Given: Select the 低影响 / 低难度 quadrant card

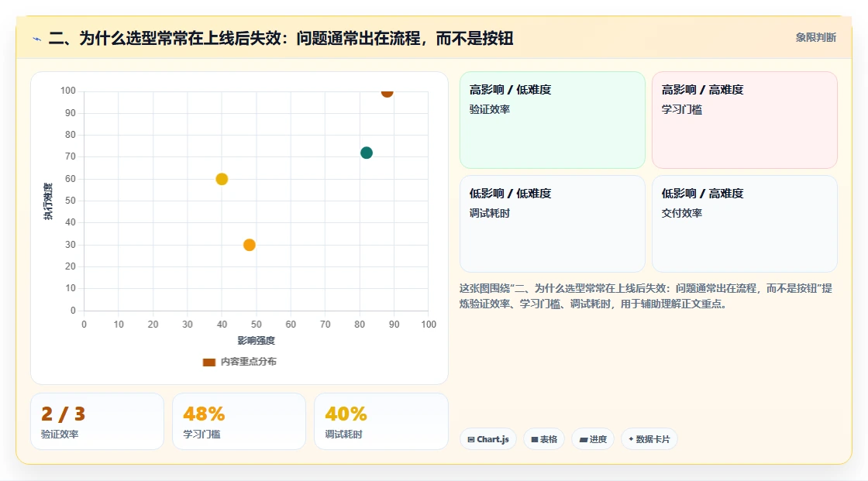Looking at the screenshot, I should [x=553, y=224].
